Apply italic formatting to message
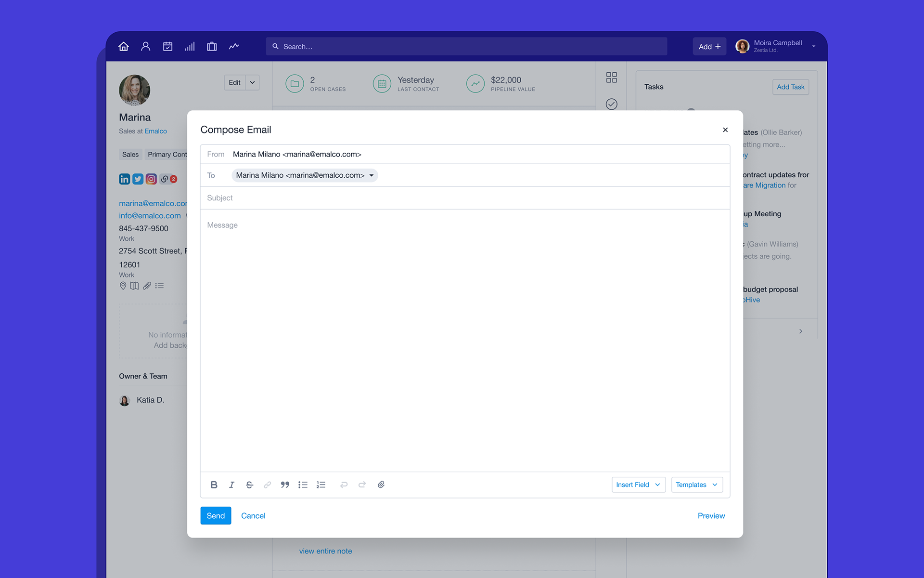Screen dimensions: 924x578 click(x=231, y=485)
